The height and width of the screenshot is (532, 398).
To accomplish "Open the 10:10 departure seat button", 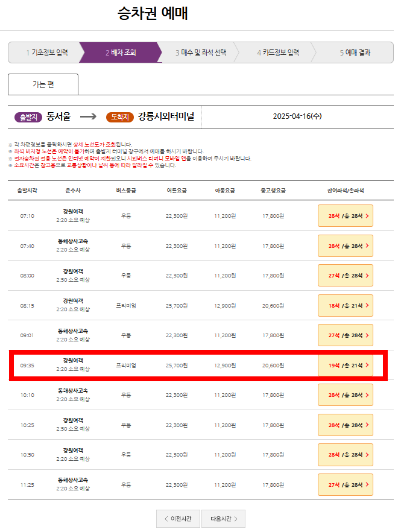I will [x=346, y=395].
